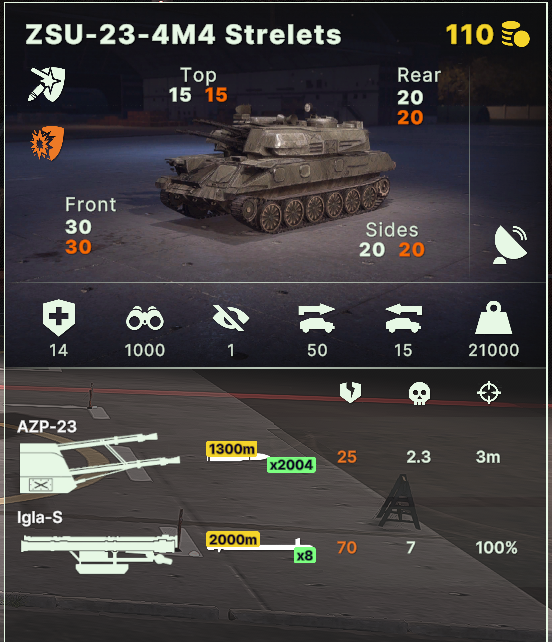Click the x2004 ammo count badge

click(291, 465)
